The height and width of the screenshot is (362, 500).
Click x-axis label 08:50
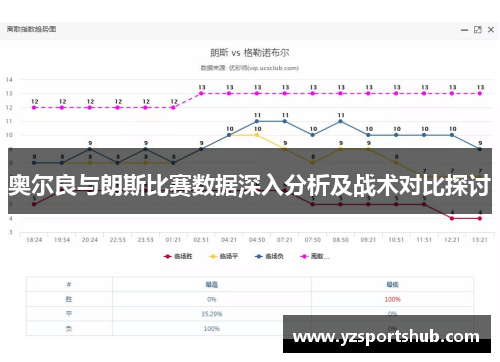click(340, 240)
